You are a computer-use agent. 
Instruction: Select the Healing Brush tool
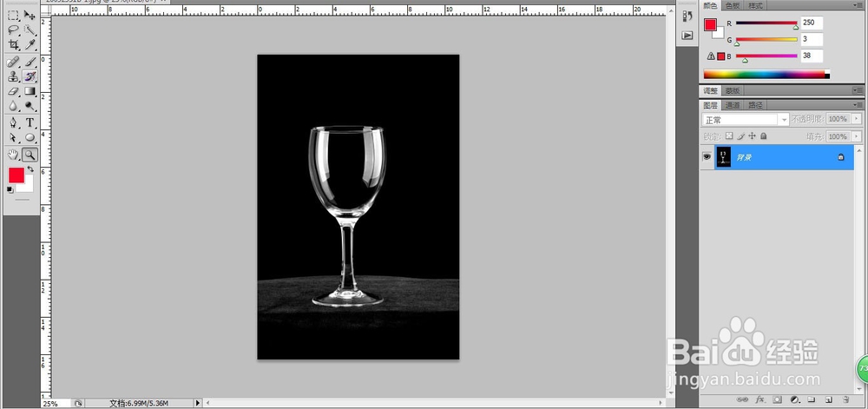tap(14, 62)
